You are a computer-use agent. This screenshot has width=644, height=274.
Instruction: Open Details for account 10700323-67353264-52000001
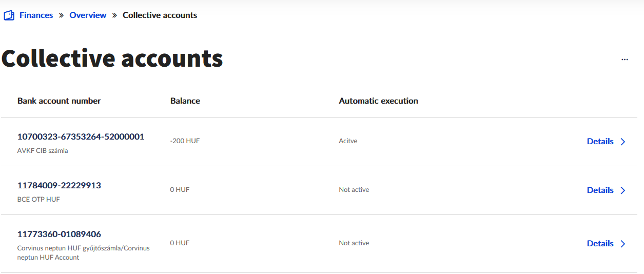click(600, 142)
